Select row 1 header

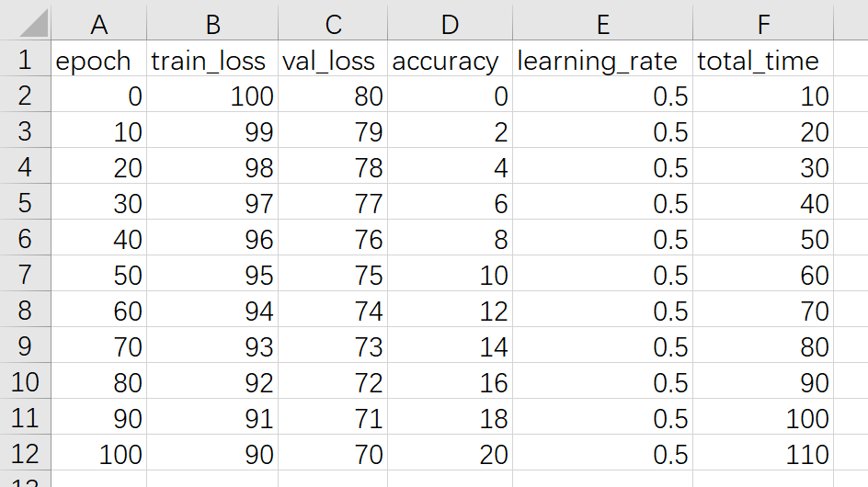(25, 61)
